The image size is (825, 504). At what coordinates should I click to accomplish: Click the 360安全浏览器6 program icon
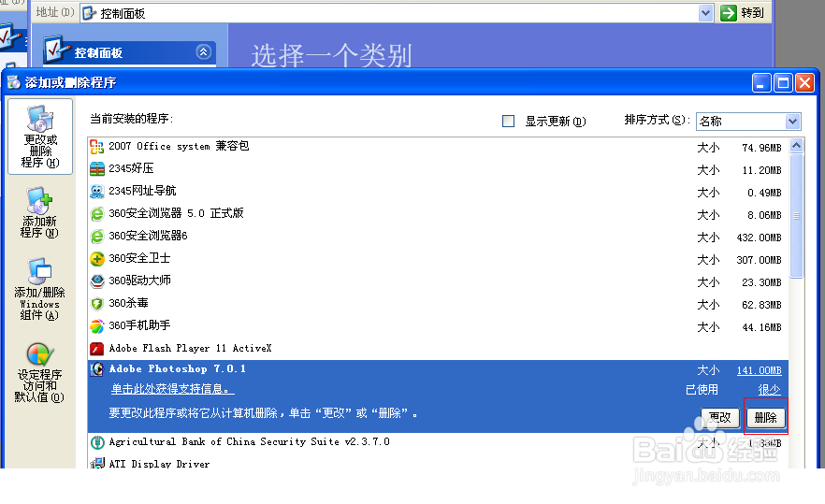[x=97, y=237]
